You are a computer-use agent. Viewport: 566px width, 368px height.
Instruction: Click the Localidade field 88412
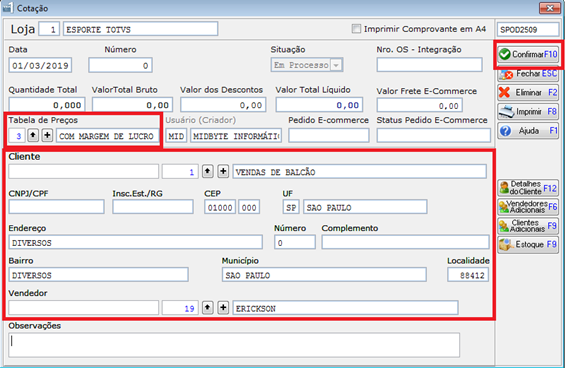click(x=468, y=275)
